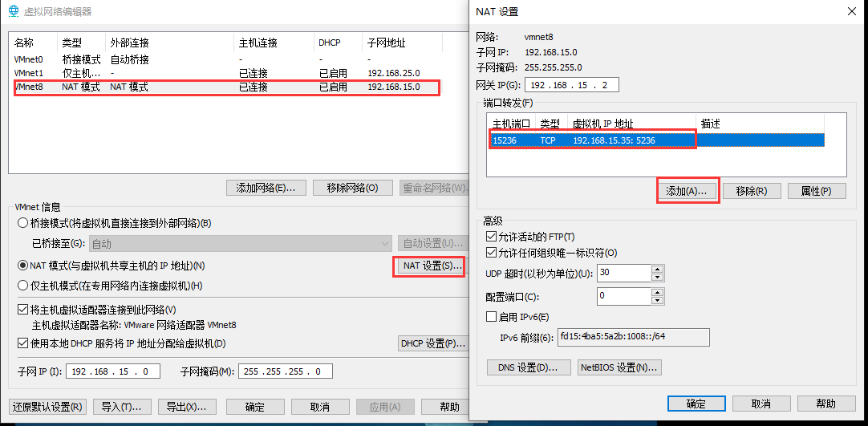This screenshot has height=426, width=868.
Task: Click the DHCP column header
Action: click(339, 43)
